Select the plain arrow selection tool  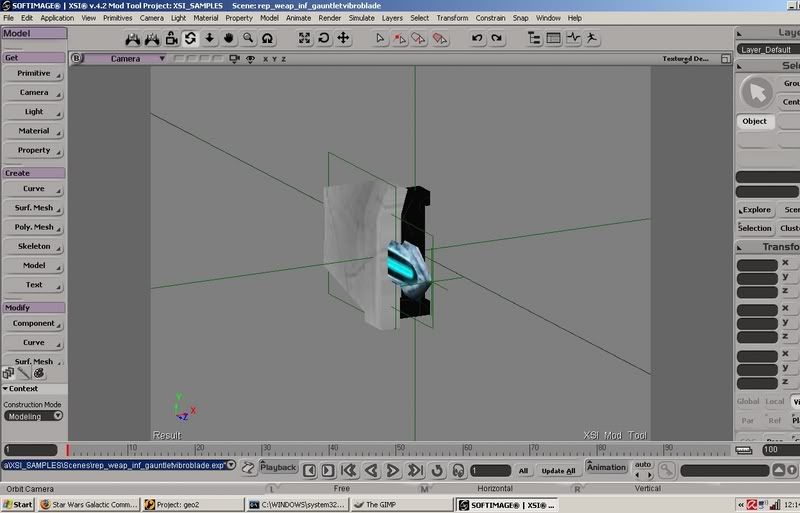(x=380, y=38)
